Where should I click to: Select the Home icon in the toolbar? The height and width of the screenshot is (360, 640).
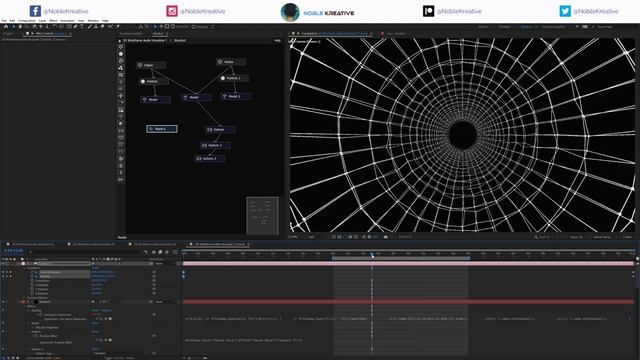tap(6, 27)
